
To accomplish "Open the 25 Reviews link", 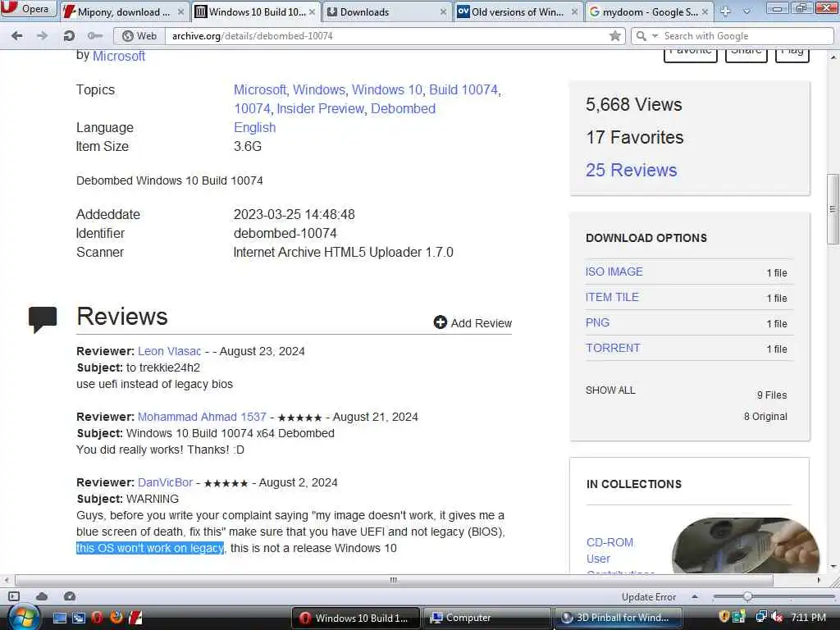I will coord(631,171).
